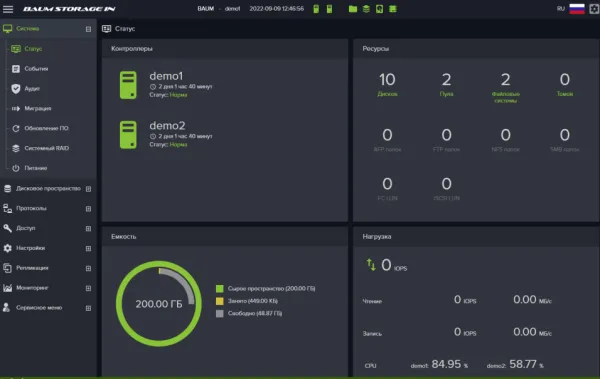Open События in the sidebar
This screenshot has height=379, width=600.
(x=36, y=69)
